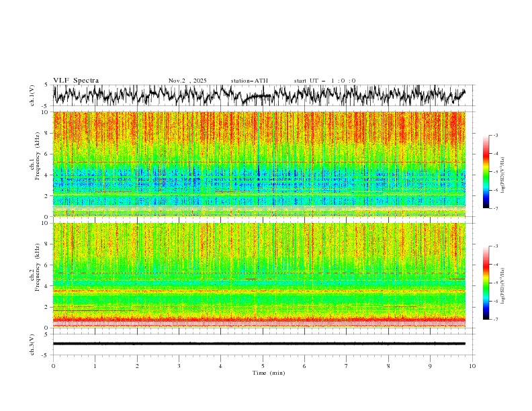The image size is (532, 411).
Task: Click the time axis tick label "2"
Action: tap(137, 366)
